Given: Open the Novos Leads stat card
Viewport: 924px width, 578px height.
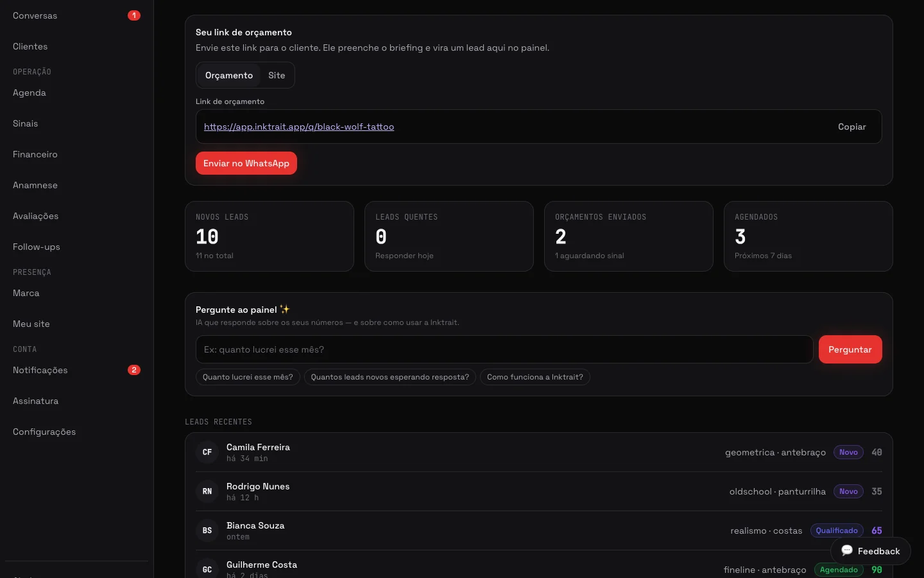Looking at the screenshot, I should (x=269, y=236).
